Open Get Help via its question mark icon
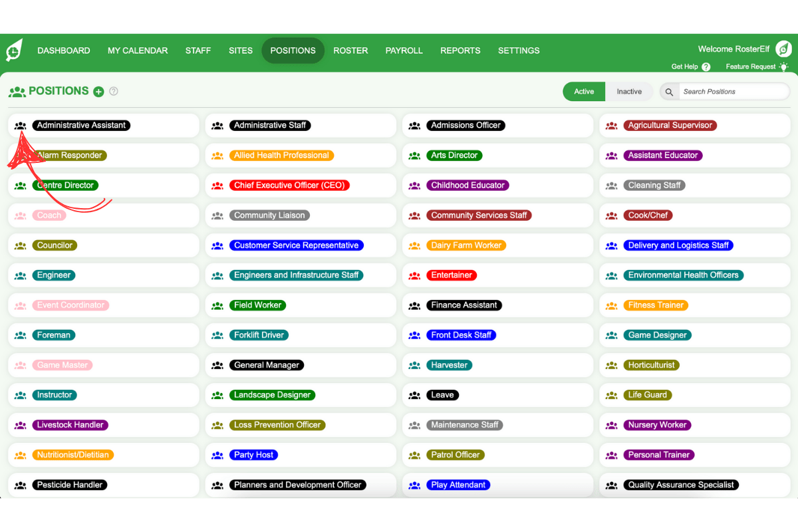Screen dimensions: 798x532 point(707,66)
